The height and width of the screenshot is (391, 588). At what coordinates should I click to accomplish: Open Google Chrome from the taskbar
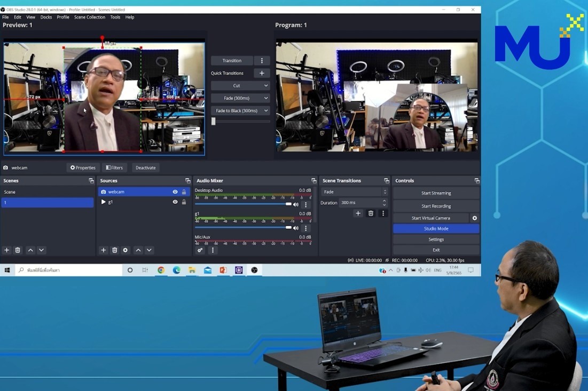coord(161,270)
